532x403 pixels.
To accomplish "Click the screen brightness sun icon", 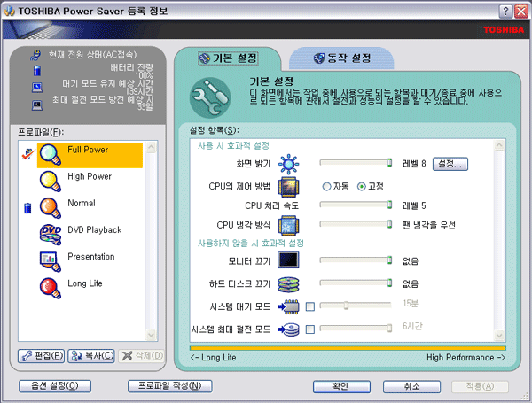I will coord(288,164).
